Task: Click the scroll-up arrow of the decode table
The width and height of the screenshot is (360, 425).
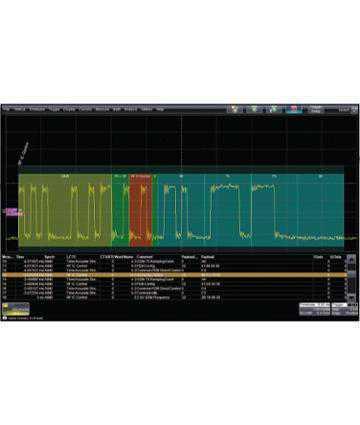Action: pos(351,258)
